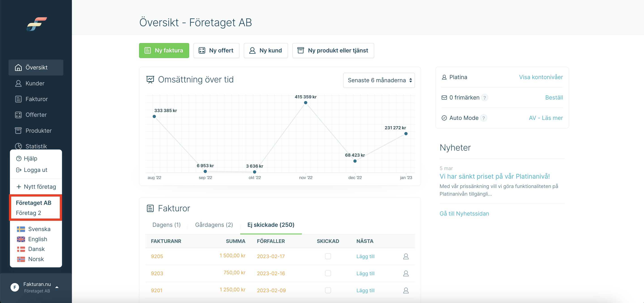The width and height of the screenshot is (644, 303).
Task: Open the Visa kontonivåer link
Action: [541, 77]
